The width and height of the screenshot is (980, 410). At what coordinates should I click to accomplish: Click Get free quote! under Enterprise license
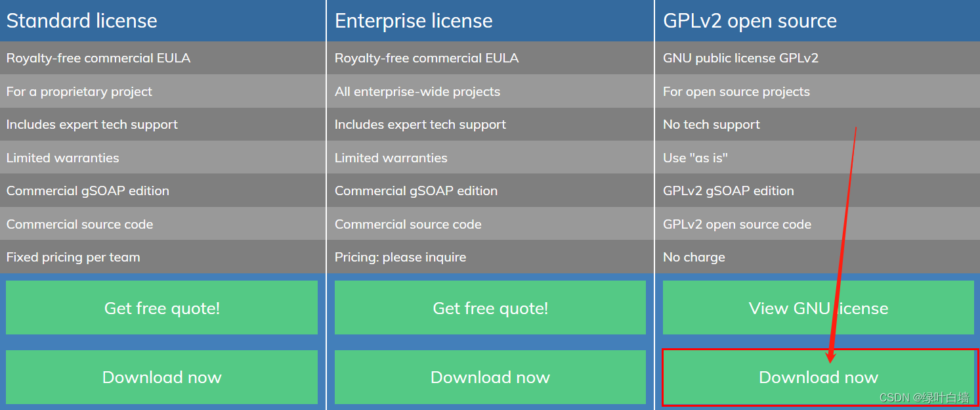[x=490, y=307]
